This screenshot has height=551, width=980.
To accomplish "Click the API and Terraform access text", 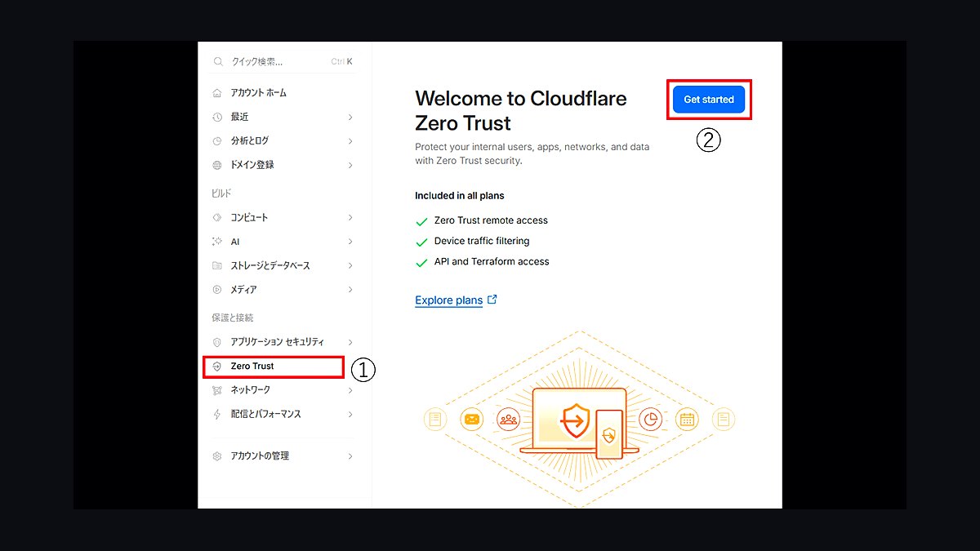I will [492, 261].
